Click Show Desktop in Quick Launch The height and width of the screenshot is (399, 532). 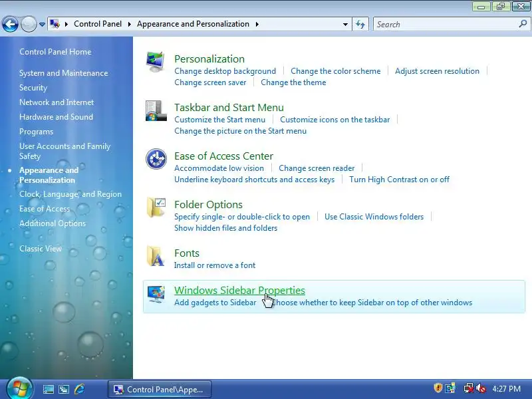(48, 389)
